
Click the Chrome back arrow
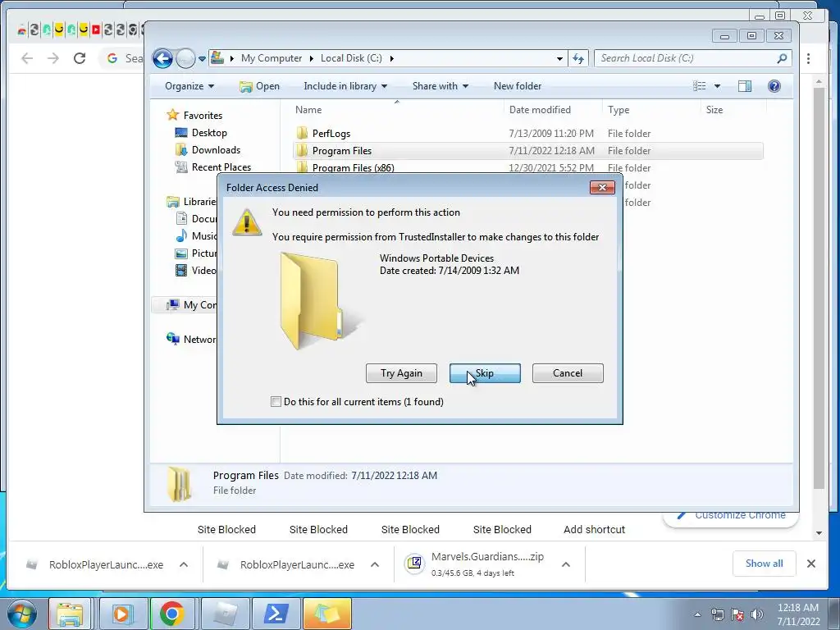click(27, 58)
